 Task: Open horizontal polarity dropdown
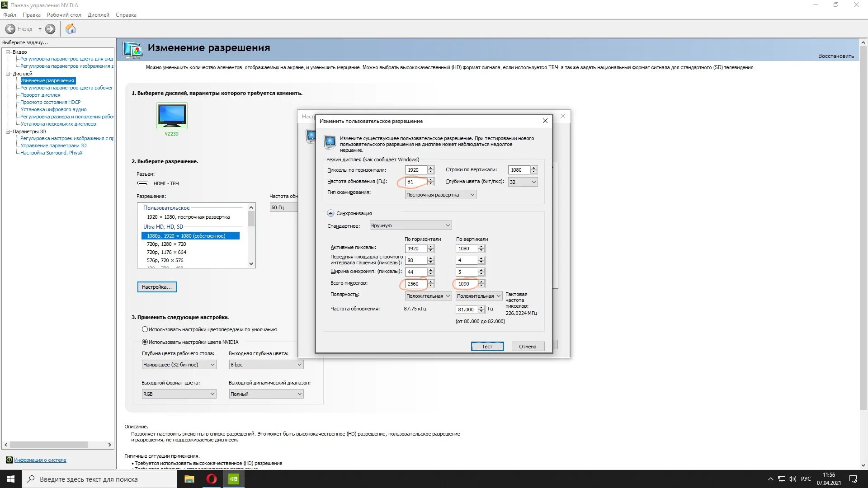[x=428, y=296]
